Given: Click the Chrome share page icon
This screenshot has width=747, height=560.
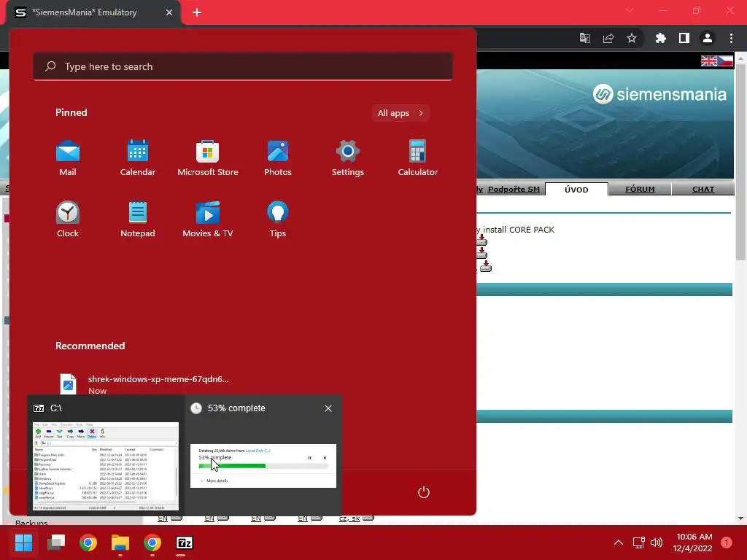Looking at the screenshot, I should [x=608, y=38].
